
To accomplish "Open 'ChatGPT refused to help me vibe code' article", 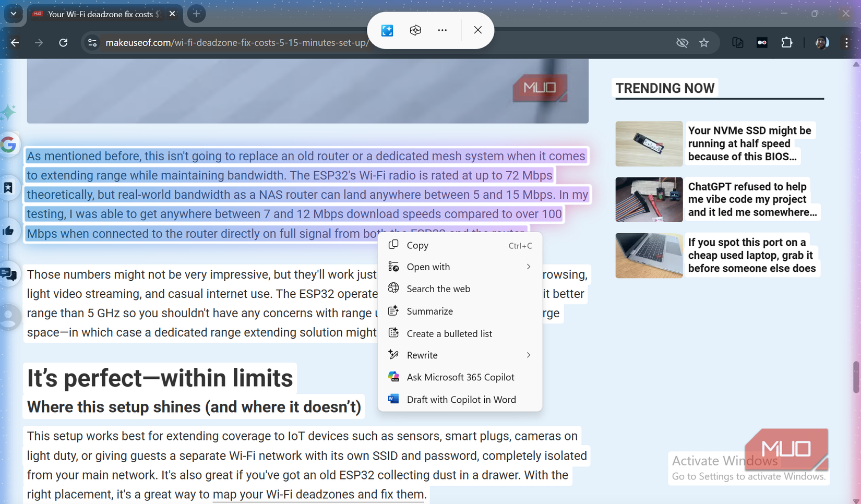I will pyautogui.click(x=752, y=199).
